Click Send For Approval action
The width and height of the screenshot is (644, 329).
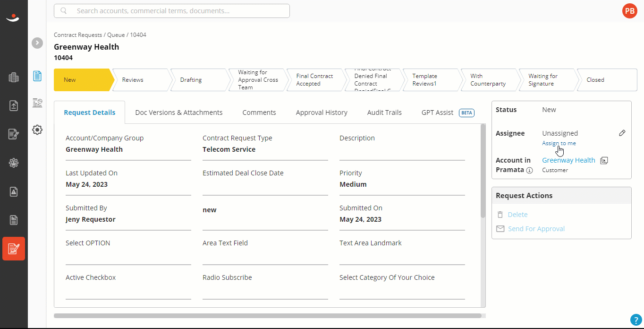(x=536, y=229)
